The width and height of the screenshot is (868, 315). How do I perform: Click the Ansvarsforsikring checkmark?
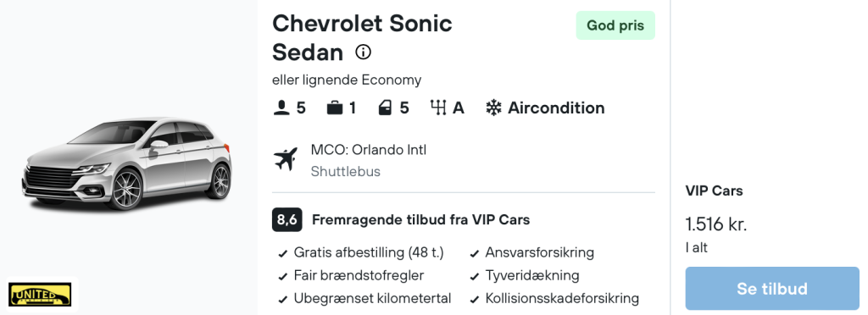pyautogui.click(x=475, y=254)
